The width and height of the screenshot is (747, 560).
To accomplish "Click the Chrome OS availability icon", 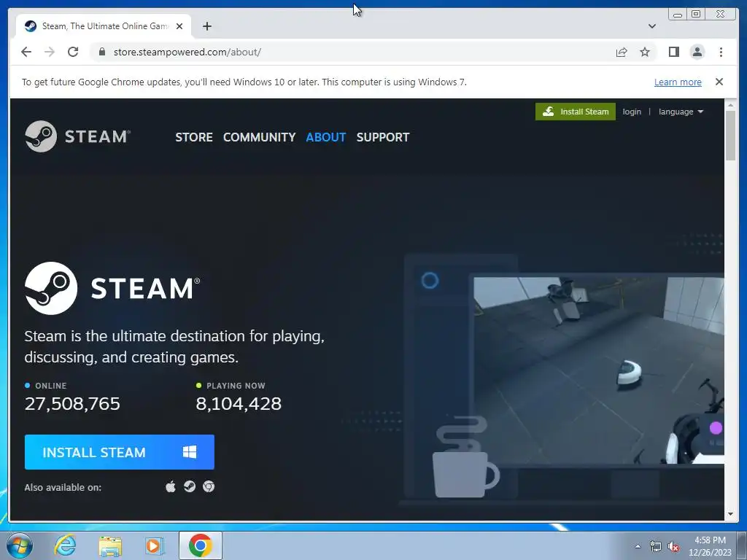I will pyautogui.click(x=209, y=486).
